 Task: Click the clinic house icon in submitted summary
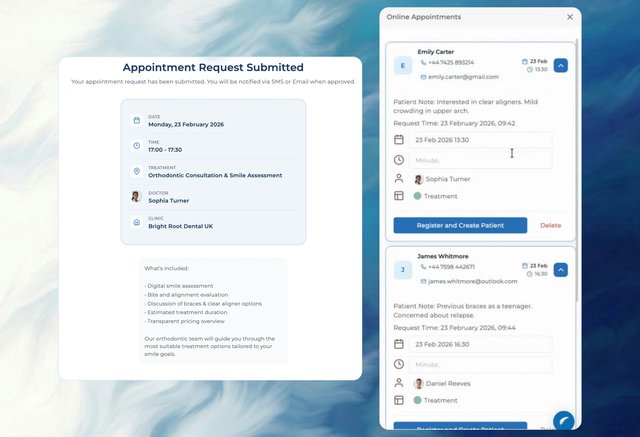click(x=137, y=222)
